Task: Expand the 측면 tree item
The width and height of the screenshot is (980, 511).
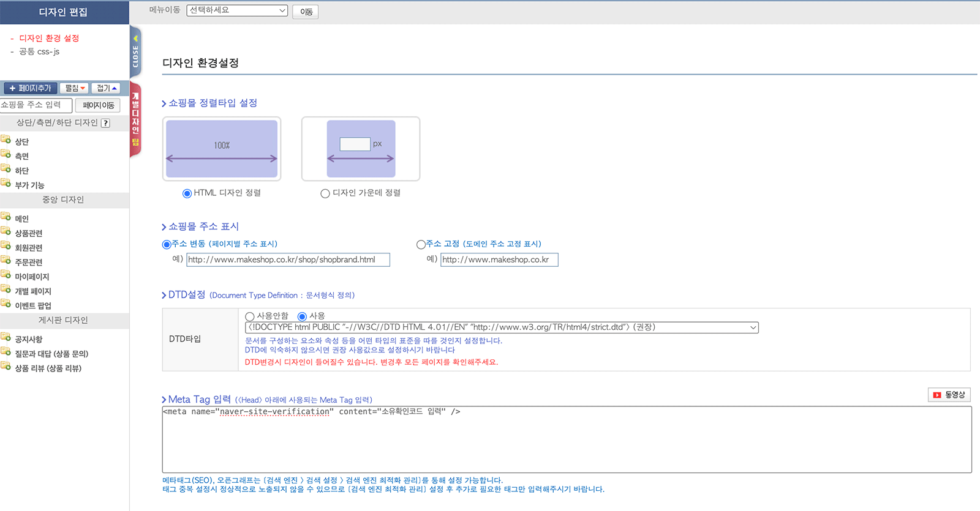Action: pos(22,156)
